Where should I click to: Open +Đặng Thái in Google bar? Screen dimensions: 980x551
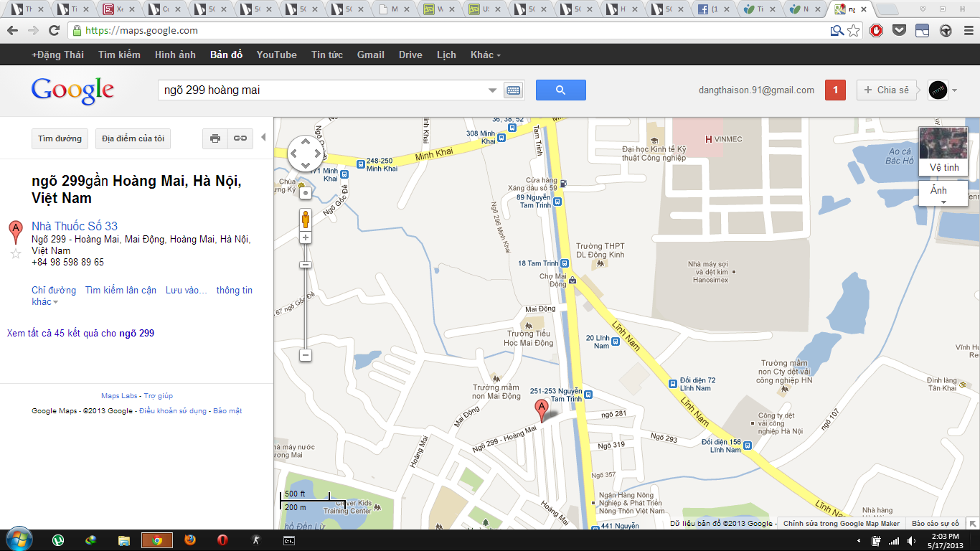pyautogui.click(x=58, y=55)
